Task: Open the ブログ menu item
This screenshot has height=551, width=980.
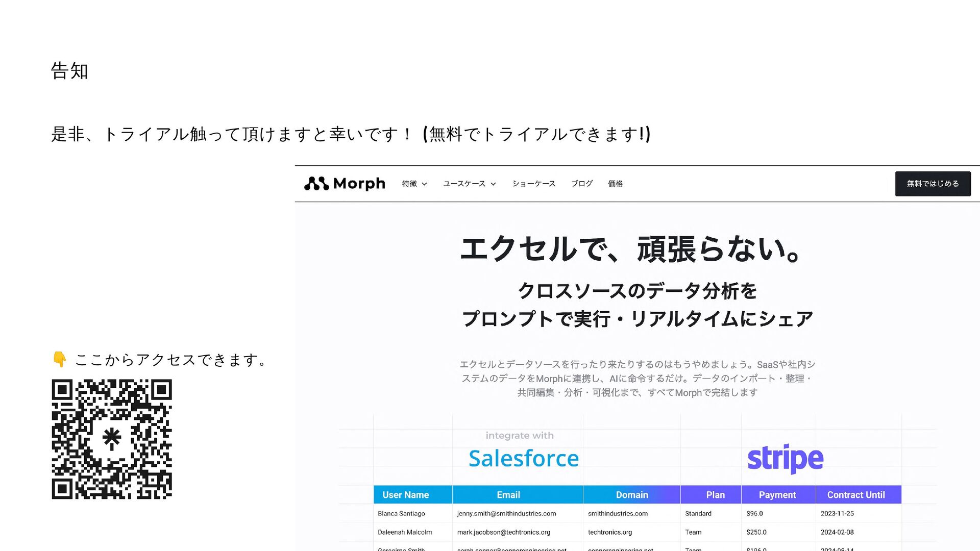Action: tap(582, 184)
